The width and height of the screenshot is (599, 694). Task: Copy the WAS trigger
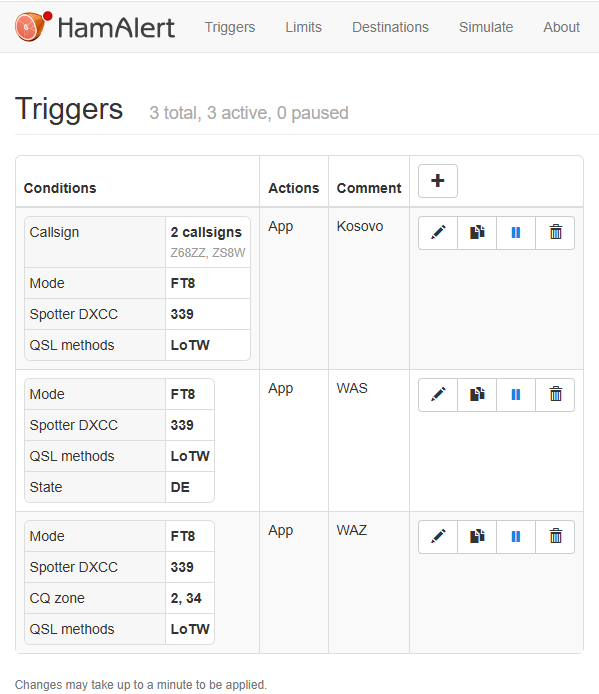tap(477, 395)
